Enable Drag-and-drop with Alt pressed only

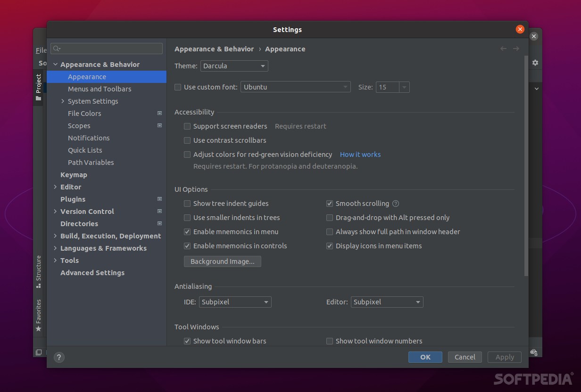click(330, 218)
